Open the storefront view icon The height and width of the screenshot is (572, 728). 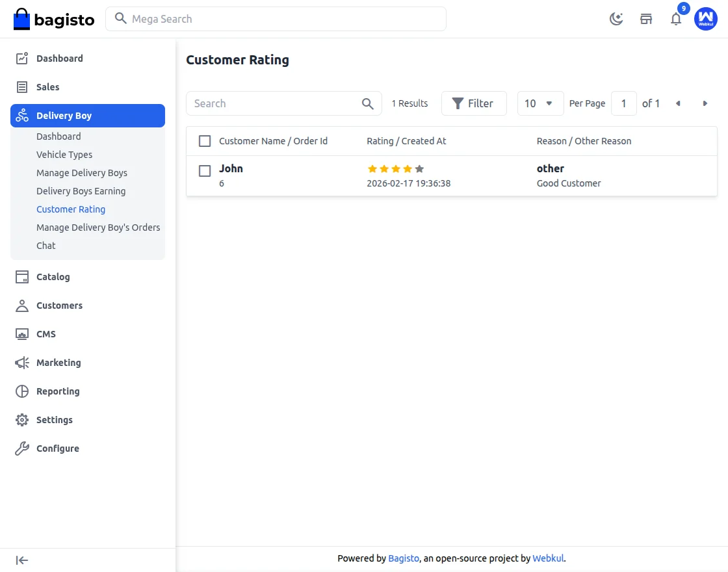click(646, 19)
